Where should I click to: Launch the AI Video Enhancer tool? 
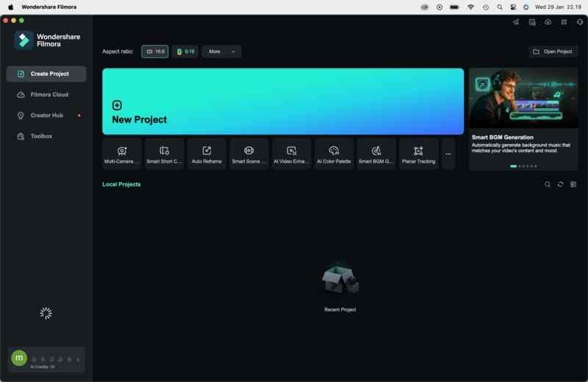click(x=291, y=154)
